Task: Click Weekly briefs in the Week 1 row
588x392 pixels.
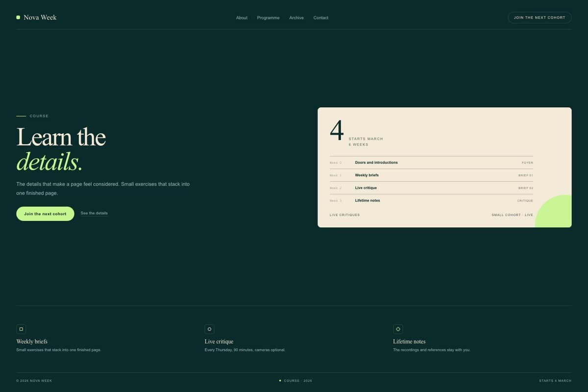Action: (x=367, y=175)
